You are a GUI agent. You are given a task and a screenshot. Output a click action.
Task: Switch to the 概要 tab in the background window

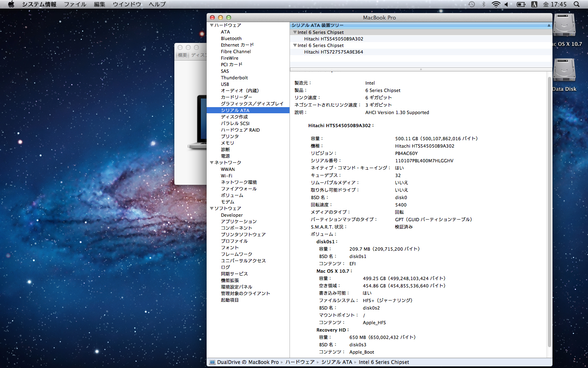(x=182, y=55)
